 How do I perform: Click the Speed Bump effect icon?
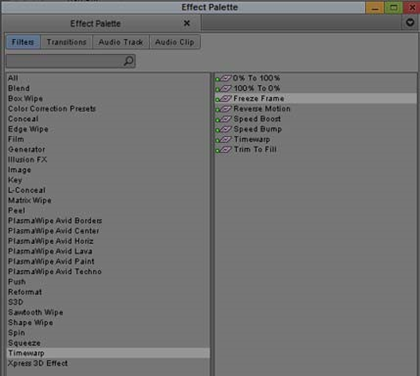tap(223, 129)
